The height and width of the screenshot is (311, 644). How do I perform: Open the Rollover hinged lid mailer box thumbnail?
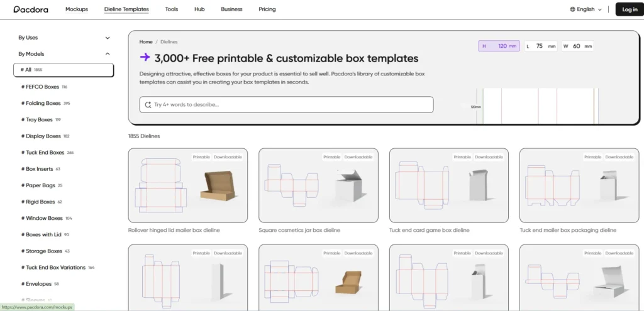tap(187, 185)
